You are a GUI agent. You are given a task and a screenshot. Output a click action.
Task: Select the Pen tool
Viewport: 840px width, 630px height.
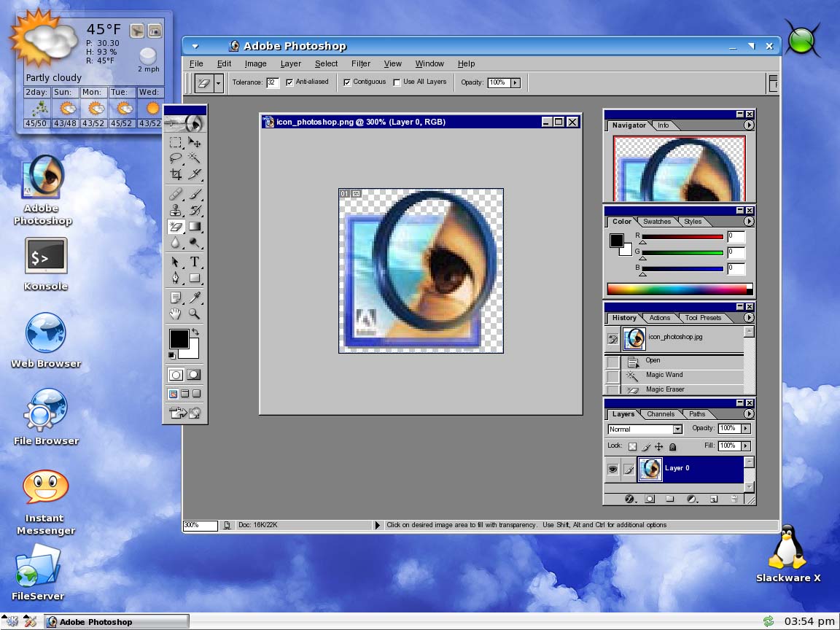[176, 278]
